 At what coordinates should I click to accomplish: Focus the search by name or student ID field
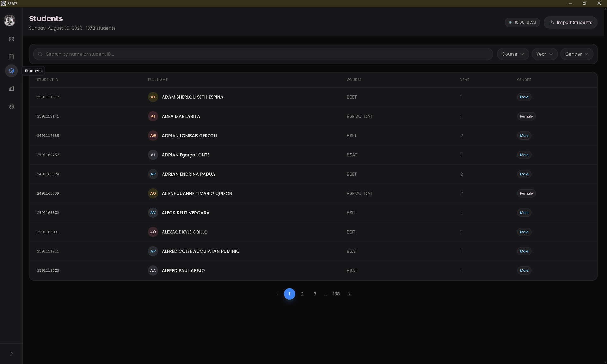point(263,54)
